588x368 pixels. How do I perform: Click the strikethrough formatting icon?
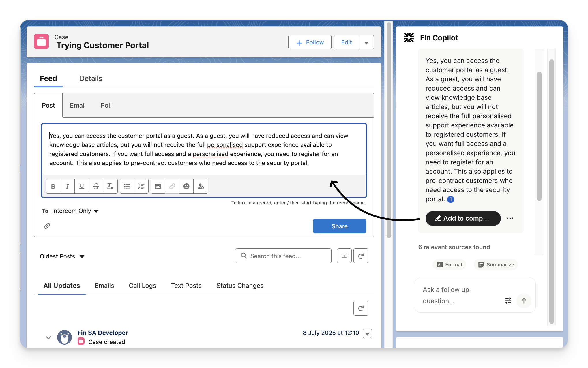click(x=96, y=186)
